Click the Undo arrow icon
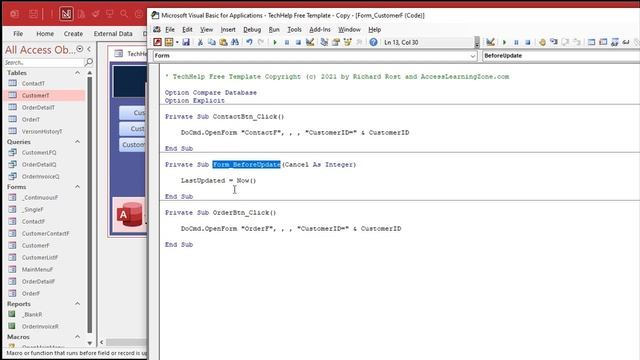The height and width of the screenshot is (360, 640). 249,42
